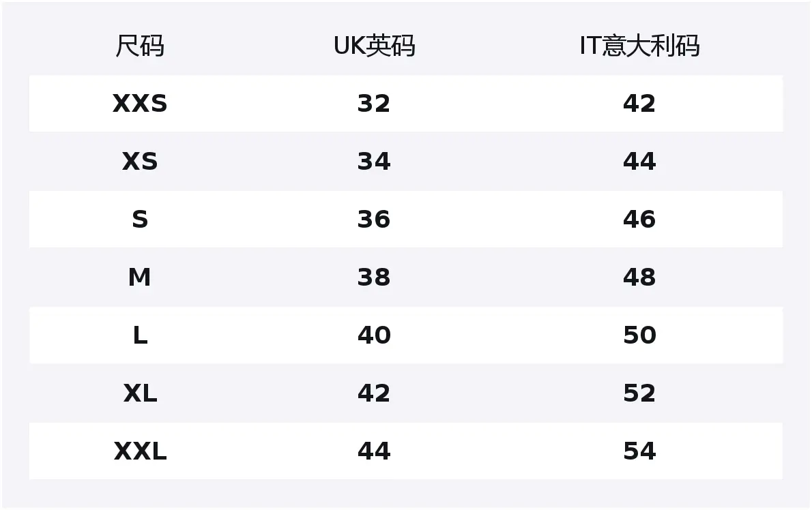Click IT size 46 in S row
812x510 pixels.
tap(639, 220)
